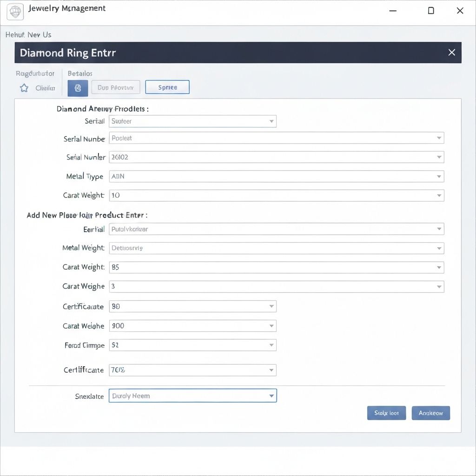The height and width of the screenshot is (476, 476).
Task: Select the Ragdurbutor tab label
Action: [x=35, y=73]
